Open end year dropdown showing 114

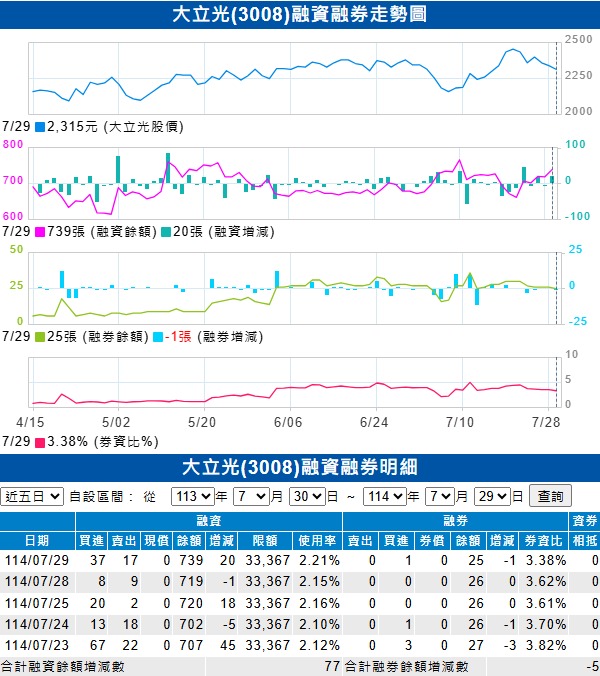coord(385,497)
